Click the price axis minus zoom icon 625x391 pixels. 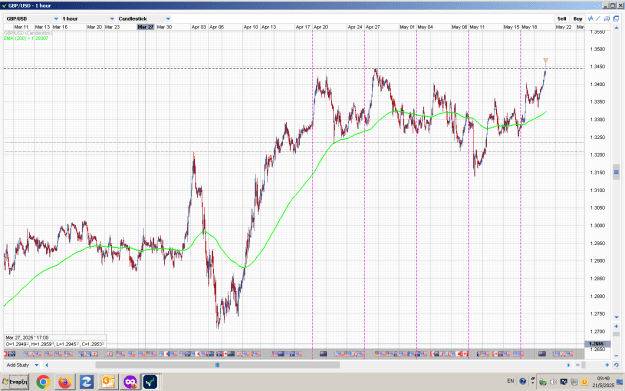[616, 356]
